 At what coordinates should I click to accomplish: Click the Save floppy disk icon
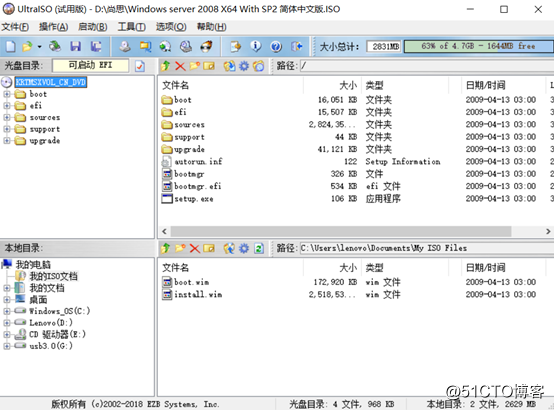[x=75, y=46]
